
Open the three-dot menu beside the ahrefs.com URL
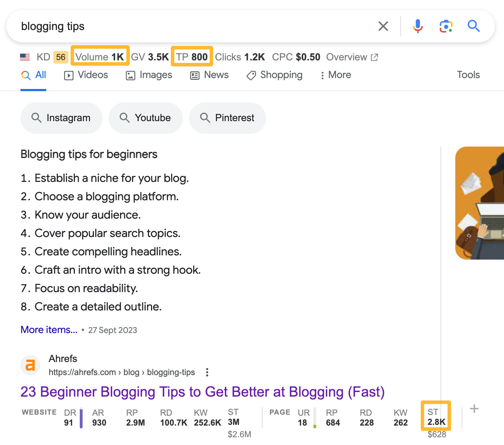click(207, 372)
